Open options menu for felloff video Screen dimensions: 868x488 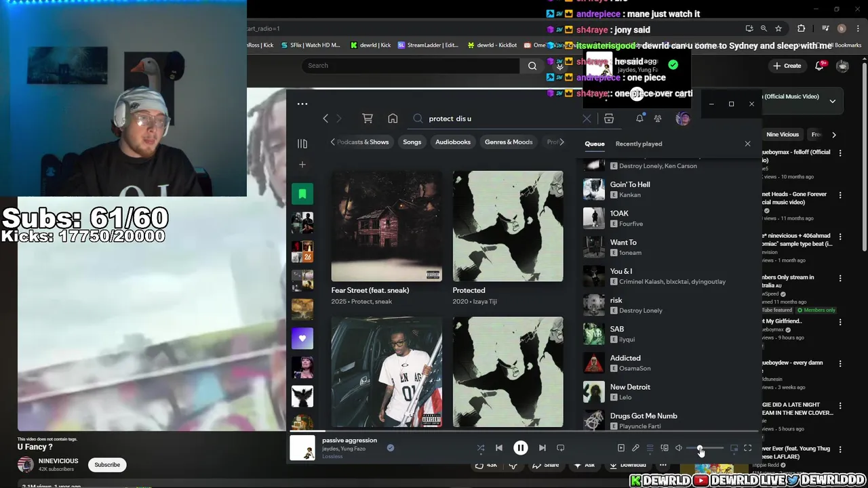click(840, 153)
